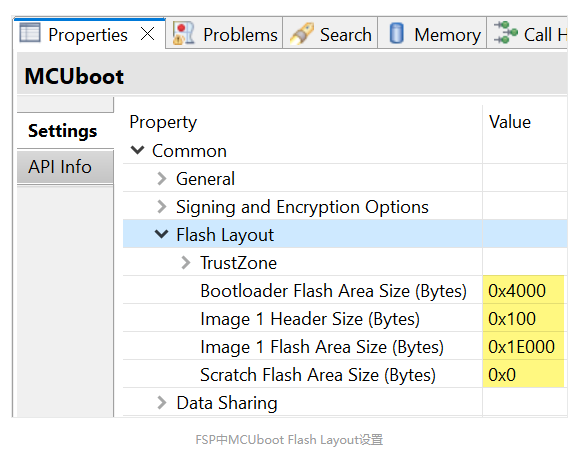Image resolution: width=579 pixels, height=459 pixels.
Task: Click the MCUboot title heading
Action: tap(74, 76)
